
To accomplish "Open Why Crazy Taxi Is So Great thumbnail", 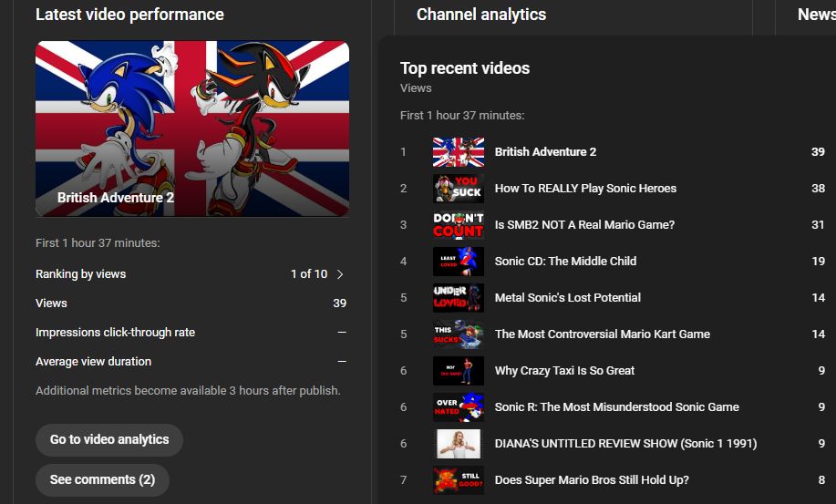I will [459, 371].
